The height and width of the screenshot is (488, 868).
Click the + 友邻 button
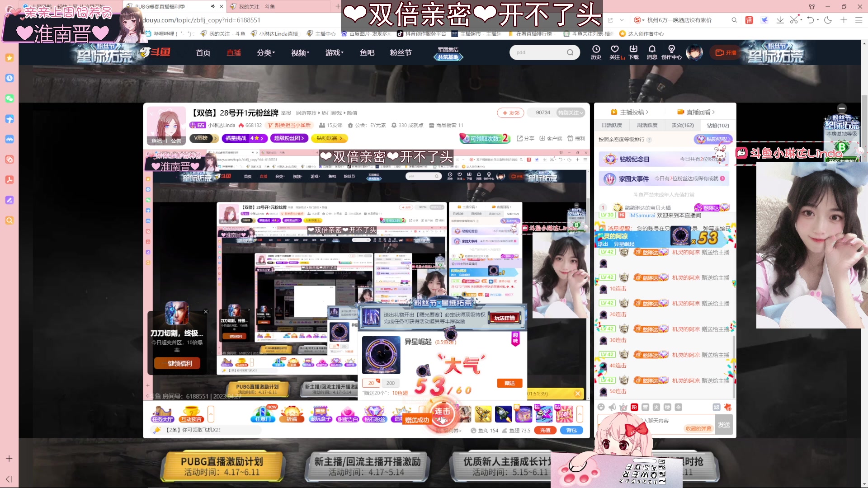pos(510,113)
